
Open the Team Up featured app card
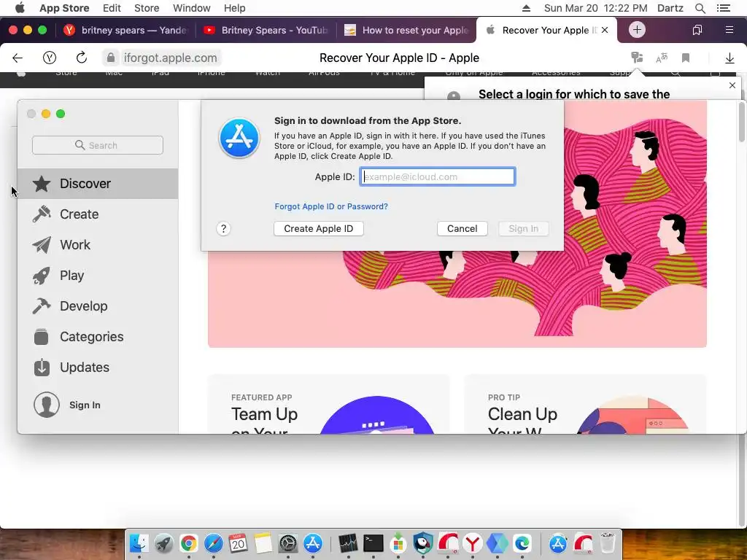[329, 404]
